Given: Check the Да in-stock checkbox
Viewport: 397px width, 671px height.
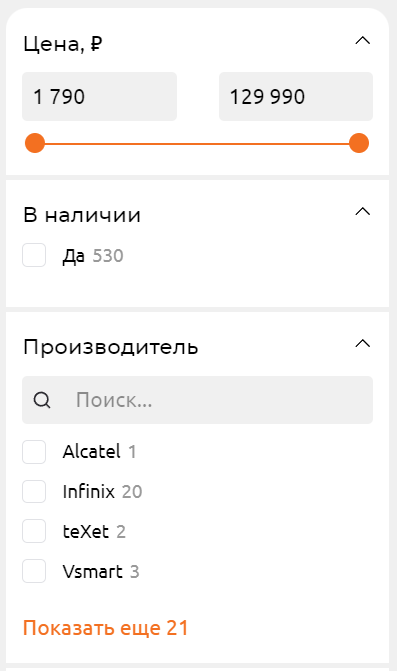Looking at the screenshot, I should [34, 255].
